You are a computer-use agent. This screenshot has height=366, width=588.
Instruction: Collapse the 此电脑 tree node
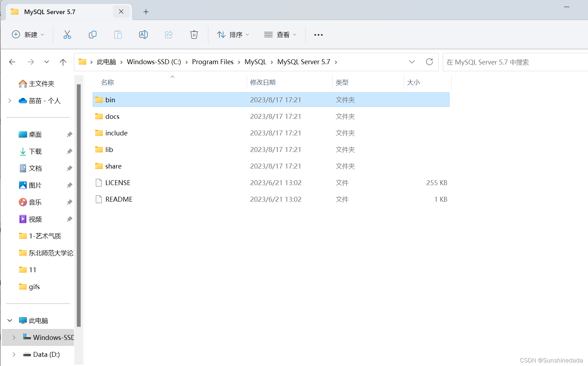pos(10,321)
